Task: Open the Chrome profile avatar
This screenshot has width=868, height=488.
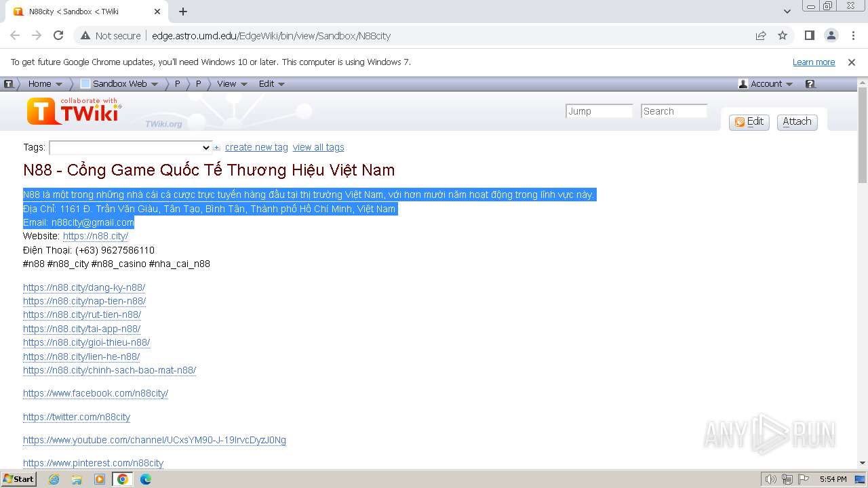Action: point(831,35)
